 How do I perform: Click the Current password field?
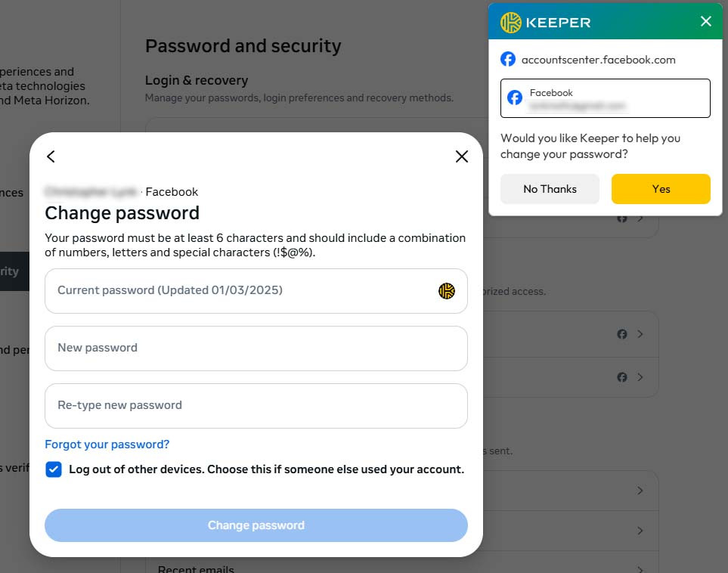coord(242,291)
